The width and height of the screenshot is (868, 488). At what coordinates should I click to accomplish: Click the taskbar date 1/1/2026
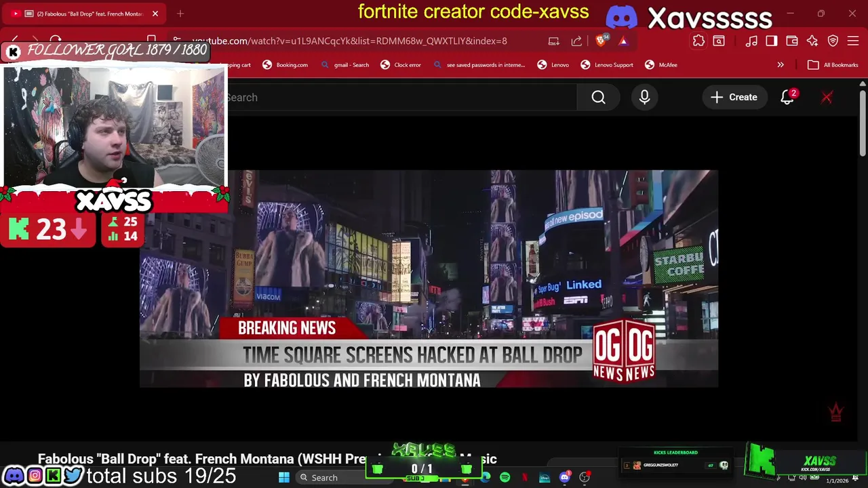[x=837, y=481]
